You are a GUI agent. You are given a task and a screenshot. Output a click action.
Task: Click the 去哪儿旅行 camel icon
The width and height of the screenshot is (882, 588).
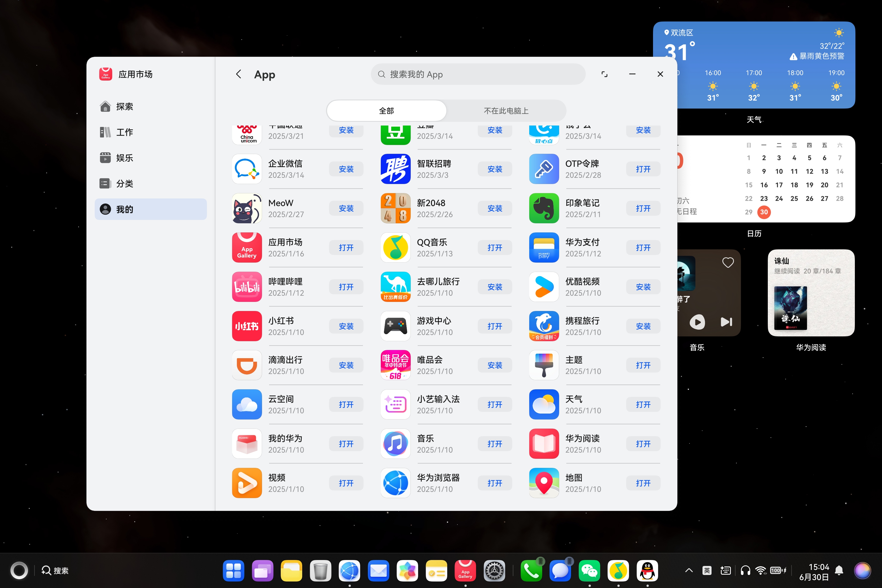395,286
